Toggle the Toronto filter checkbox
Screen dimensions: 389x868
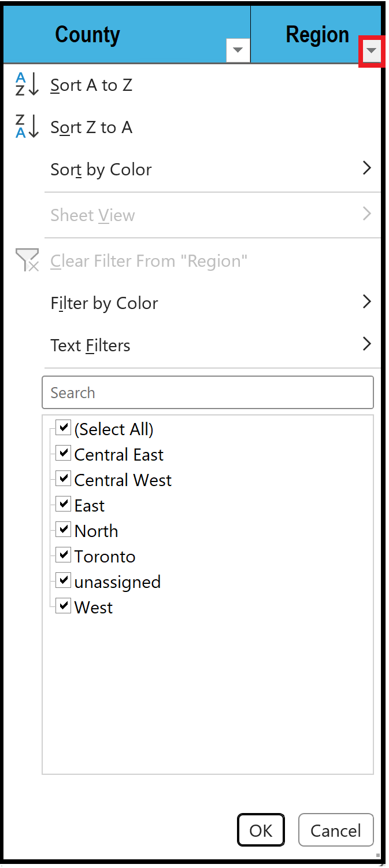tap(63, 554)
